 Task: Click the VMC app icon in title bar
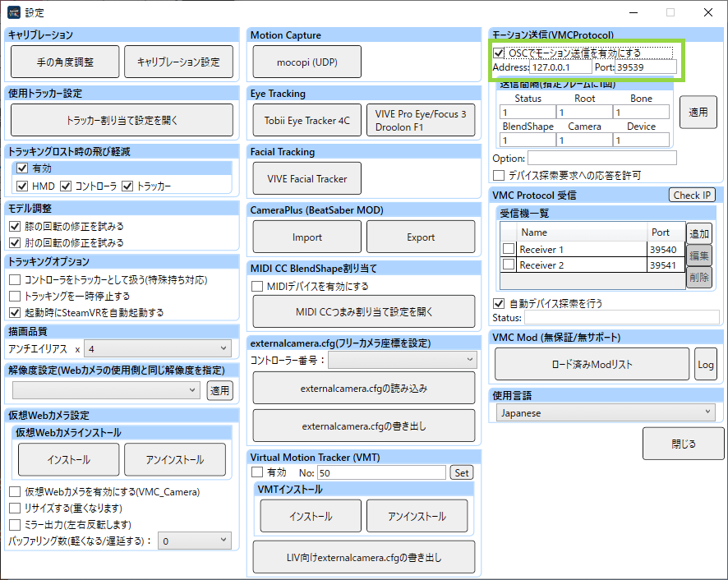14,12
